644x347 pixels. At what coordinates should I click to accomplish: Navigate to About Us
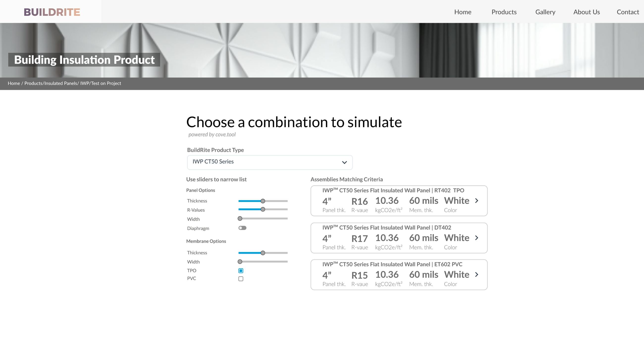586,12
